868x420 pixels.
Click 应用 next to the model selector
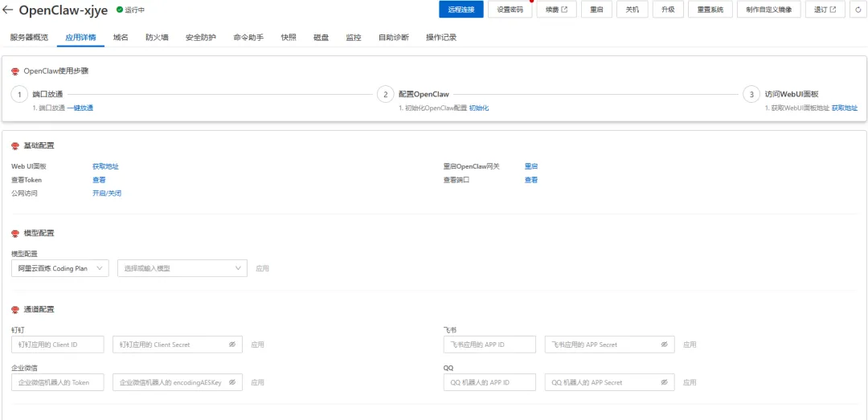(x=262, y=268)
